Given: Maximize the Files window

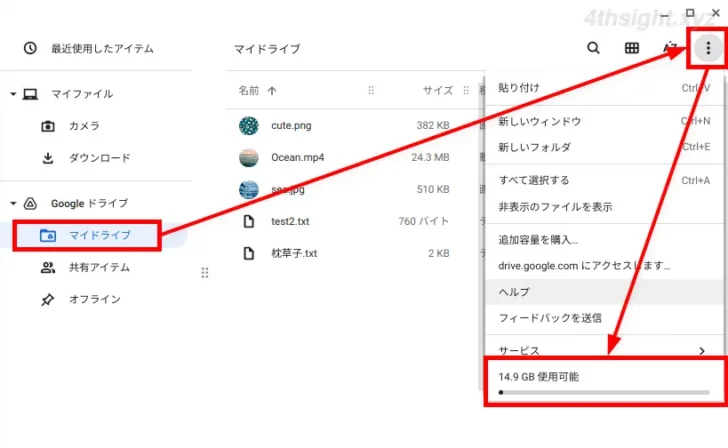Looking at the screenshot, I should tap(690, 13).
